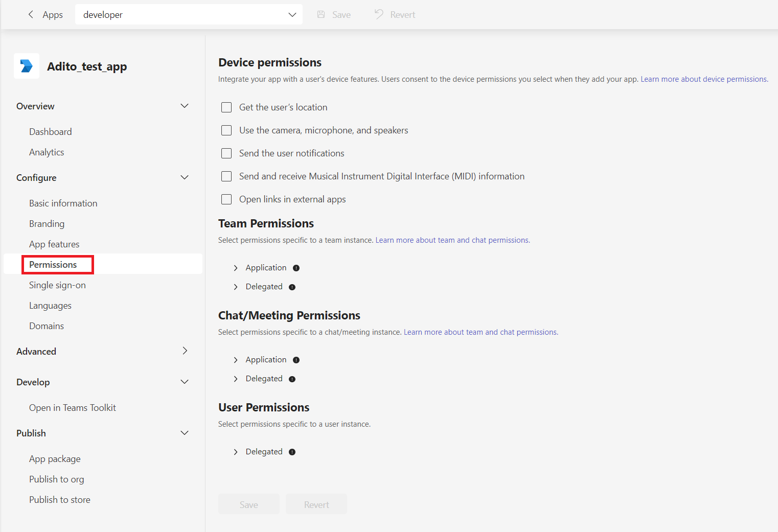Go to Basic information page
The height and width of the screenshot is (532, 778).
[63, 203]
